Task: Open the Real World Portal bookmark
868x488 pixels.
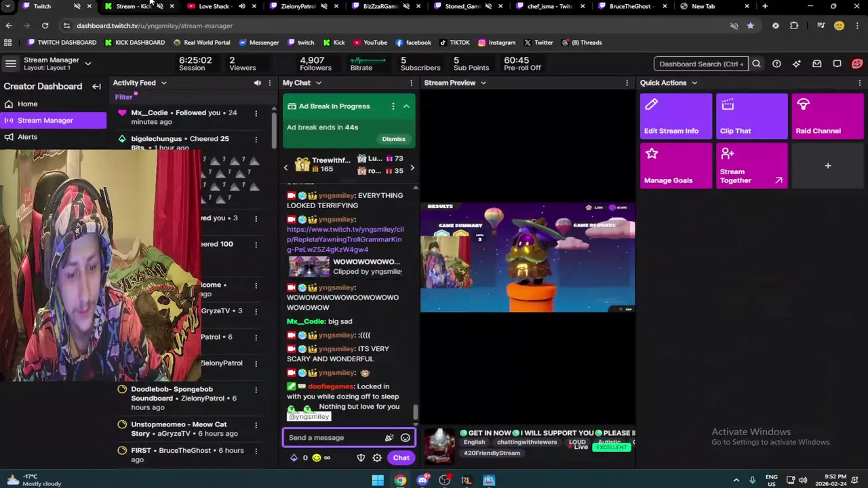Action: tap(202, 42)
